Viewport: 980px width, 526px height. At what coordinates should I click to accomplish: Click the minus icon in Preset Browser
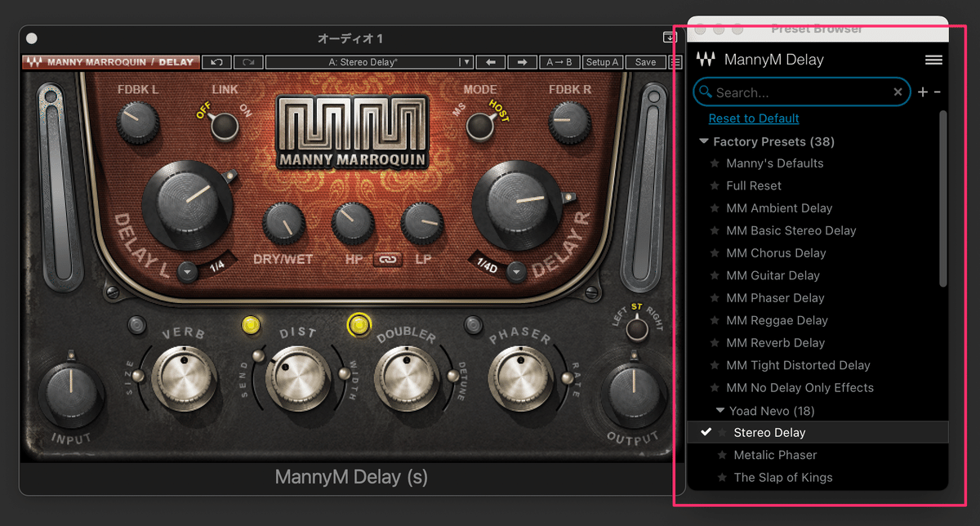click(937, 92)
